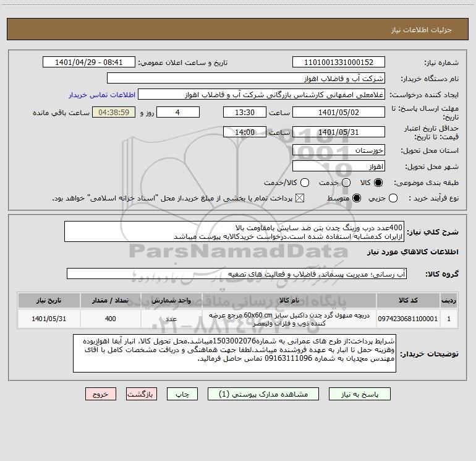Select the متوسط purchase type radio

[x=357, y=198]
